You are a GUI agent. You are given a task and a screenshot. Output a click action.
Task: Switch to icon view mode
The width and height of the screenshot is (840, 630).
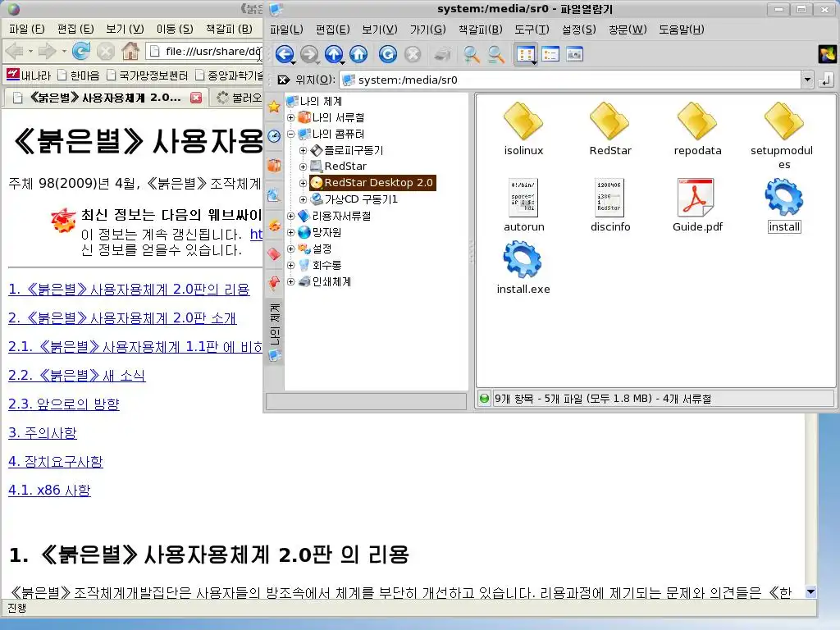pos(526,54)
